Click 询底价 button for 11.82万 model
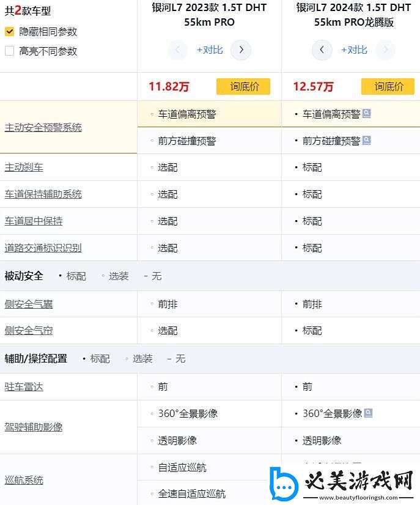Screen dimensions: 420x505 click(243, 87)
